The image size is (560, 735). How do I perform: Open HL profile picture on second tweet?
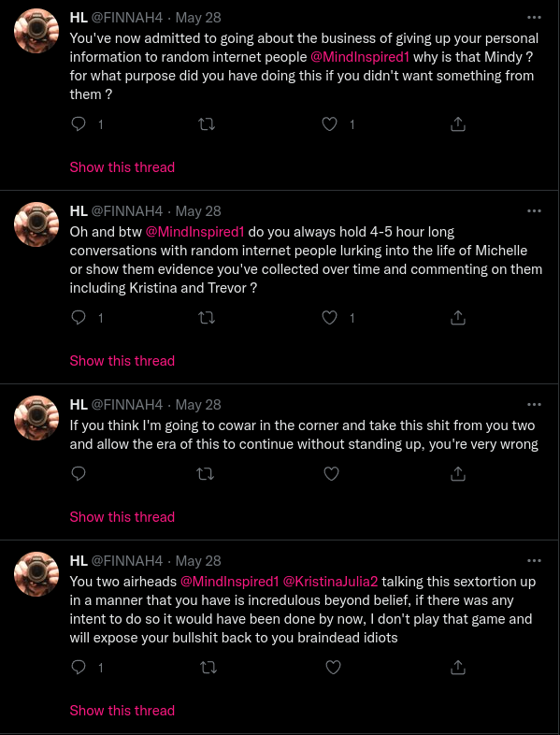coord(36,224)
